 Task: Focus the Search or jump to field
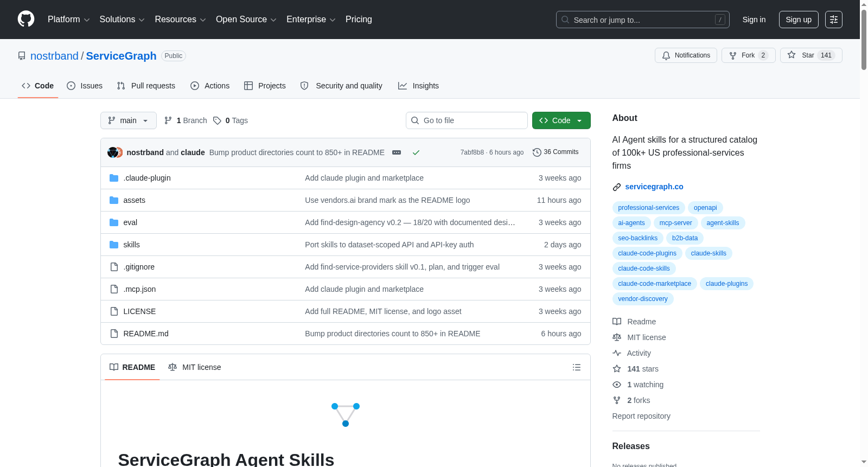[643, 20]
